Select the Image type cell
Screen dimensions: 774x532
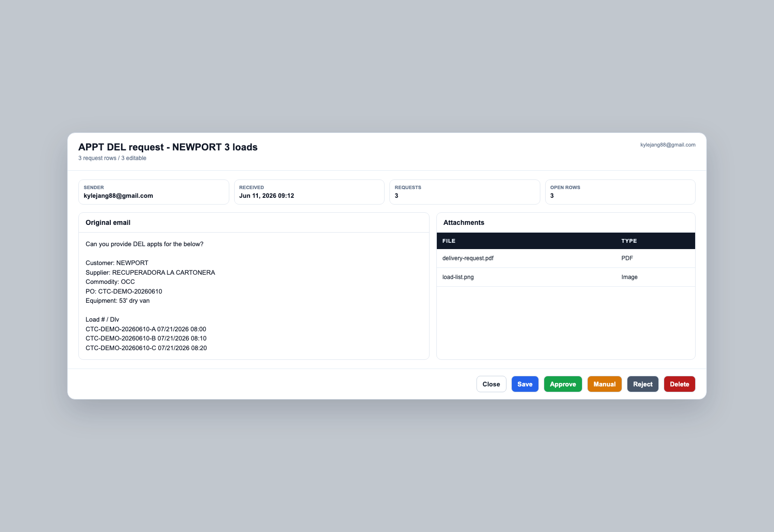tap(629, 277)
